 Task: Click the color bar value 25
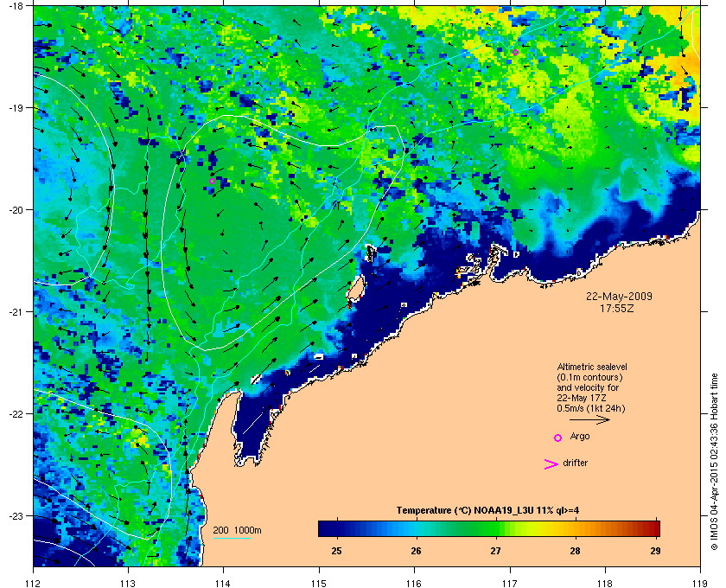[336, 551]
